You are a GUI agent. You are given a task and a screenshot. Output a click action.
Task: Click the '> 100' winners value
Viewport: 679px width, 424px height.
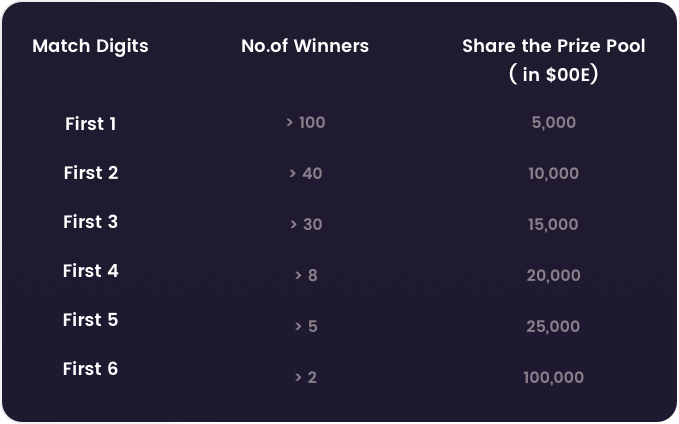306,123
